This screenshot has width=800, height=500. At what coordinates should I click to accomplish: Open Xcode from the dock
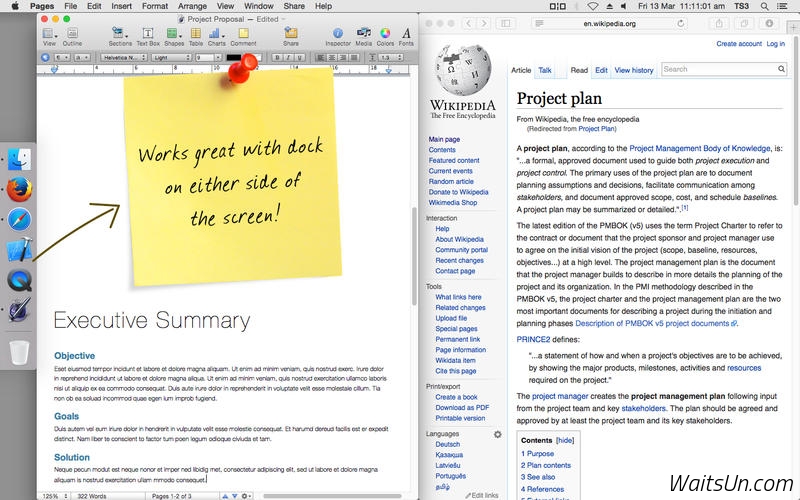tap(19, 249)
